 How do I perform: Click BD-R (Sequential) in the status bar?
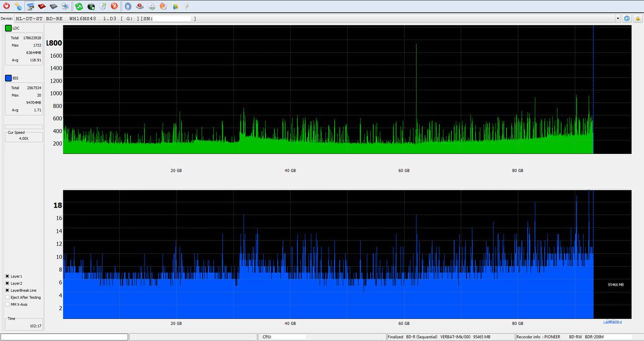(422, 336)
